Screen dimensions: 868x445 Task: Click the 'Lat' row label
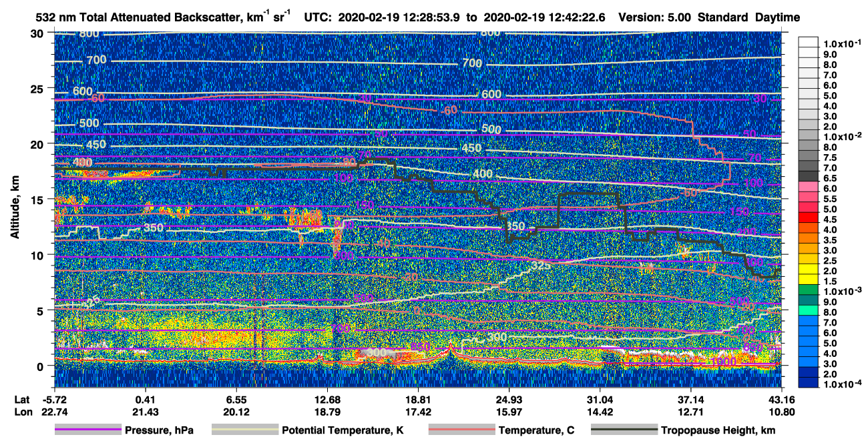pyautogui.click(x=22, y=399)
